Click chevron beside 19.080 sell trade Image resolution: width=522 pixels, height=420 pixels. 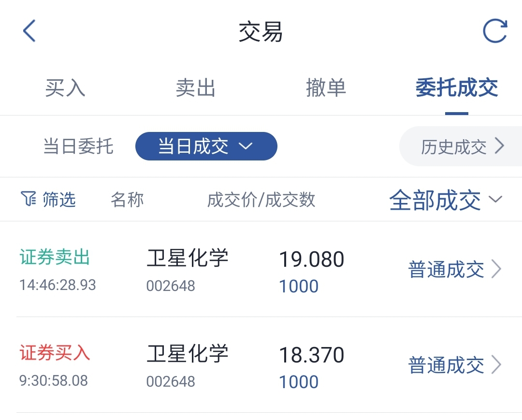pyautogui.click(x=496, y=269)
